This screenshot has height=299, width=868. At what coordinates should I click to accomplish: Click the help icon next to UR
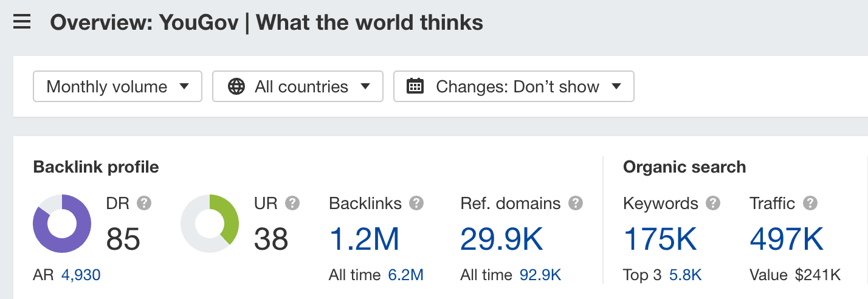[x=293, y=203]
